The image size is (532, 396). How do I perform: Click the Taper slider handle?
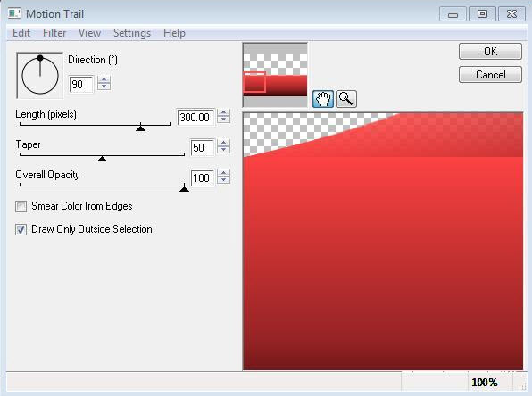(x=102, y=159)
